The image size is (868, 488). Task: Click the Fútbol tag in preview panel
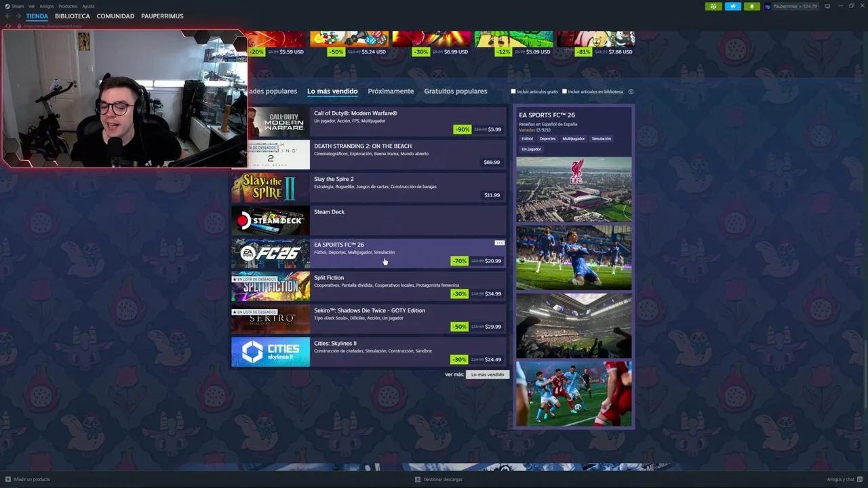[x=527, y=138]
